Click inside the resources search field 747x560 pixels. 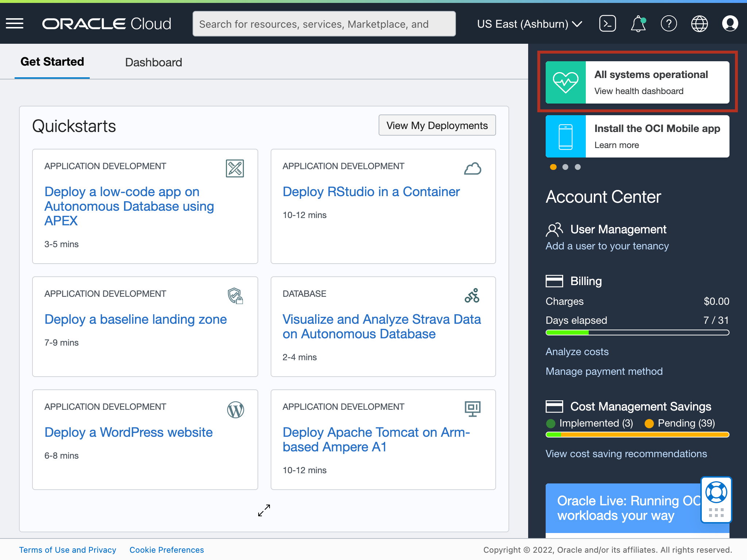point(324,23)
